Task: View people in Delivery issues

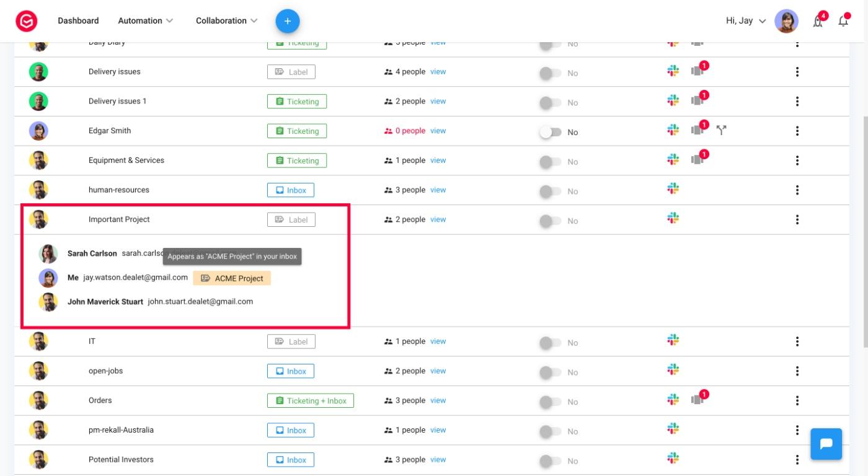Action: [x=438, y=71]
